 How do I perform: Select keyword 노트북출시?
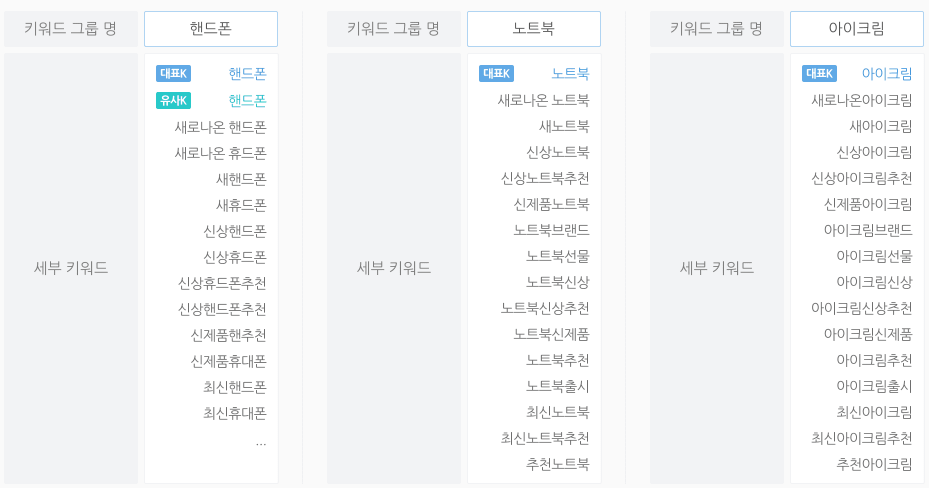tap(558, 386)
